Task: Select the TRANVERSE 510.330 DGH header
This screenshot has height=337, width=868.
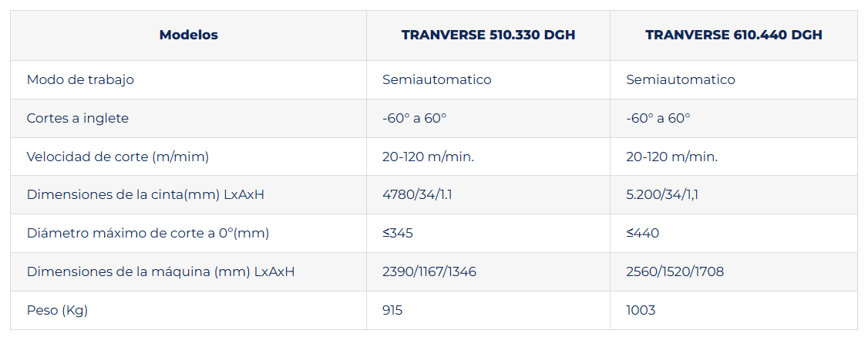Action: 488,35
